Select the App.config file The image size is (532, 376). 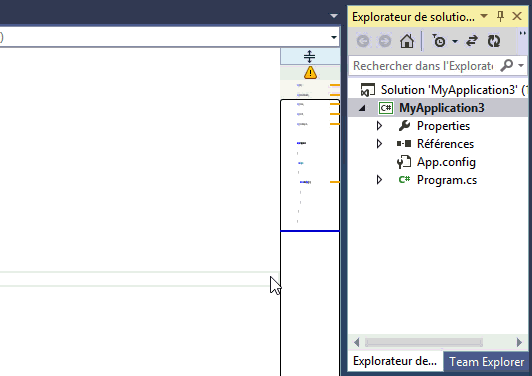click(x=446, y=162)
